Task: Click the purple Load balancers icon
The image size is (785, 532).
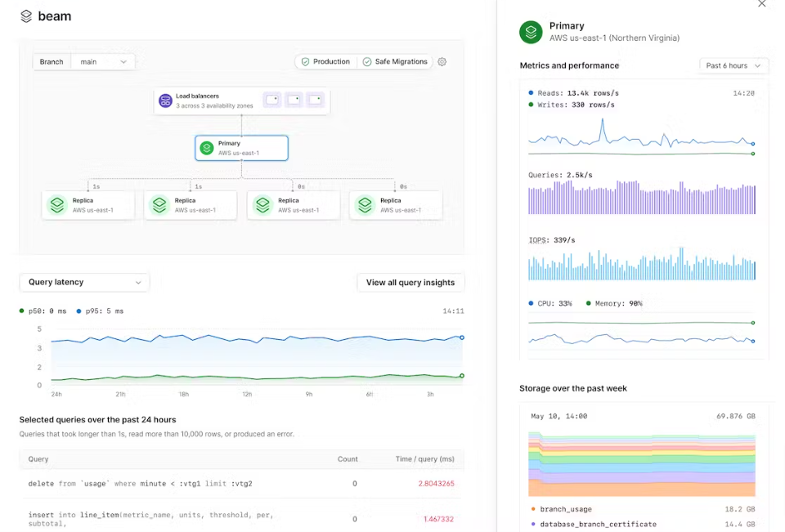Action: click(x=165, y=101)
